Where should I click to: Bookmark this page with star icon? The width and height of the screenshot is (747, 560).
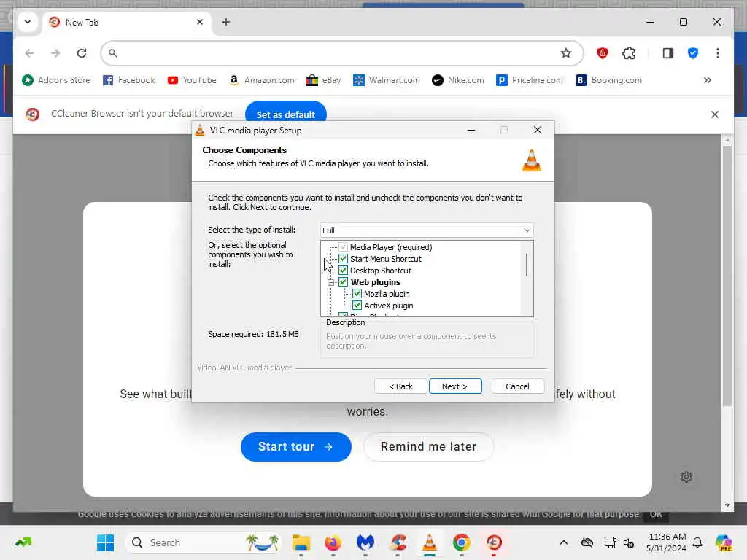pos(566,52)
